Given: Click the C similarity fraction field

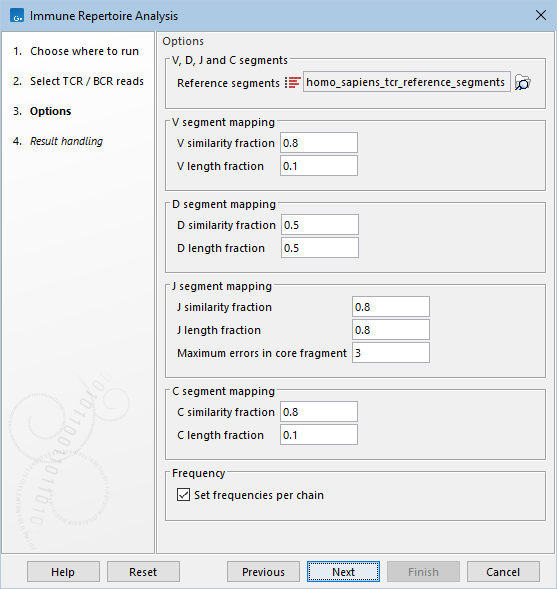Looking at the screenshot, I should pos(319,412).
